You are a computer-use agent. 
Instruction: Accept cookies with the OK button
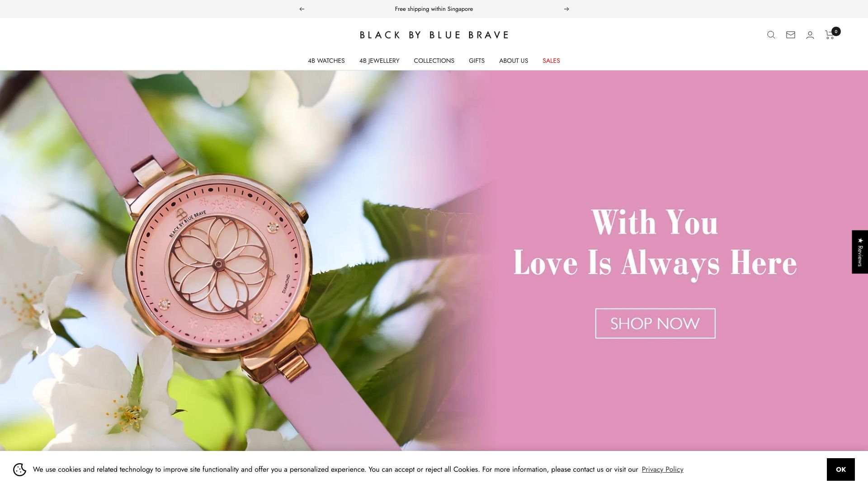[840, 469]
